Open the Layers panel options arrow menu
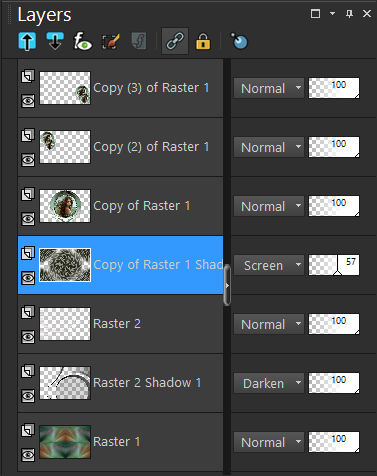The image size is (377, 476). click(332, 14)
